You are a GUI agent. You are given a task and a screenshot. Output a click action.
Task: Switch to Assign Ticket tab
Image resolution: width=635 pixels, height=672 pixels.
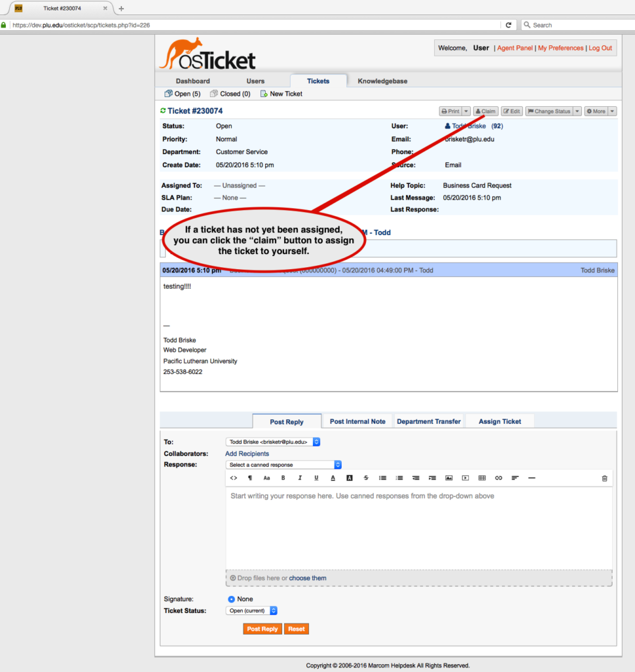tap(500, 421)
